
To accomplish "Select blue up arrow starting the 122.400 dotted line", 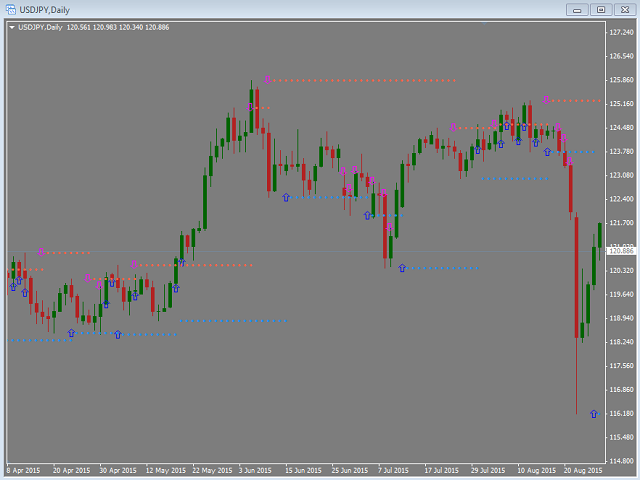I will tap(286, 197).
